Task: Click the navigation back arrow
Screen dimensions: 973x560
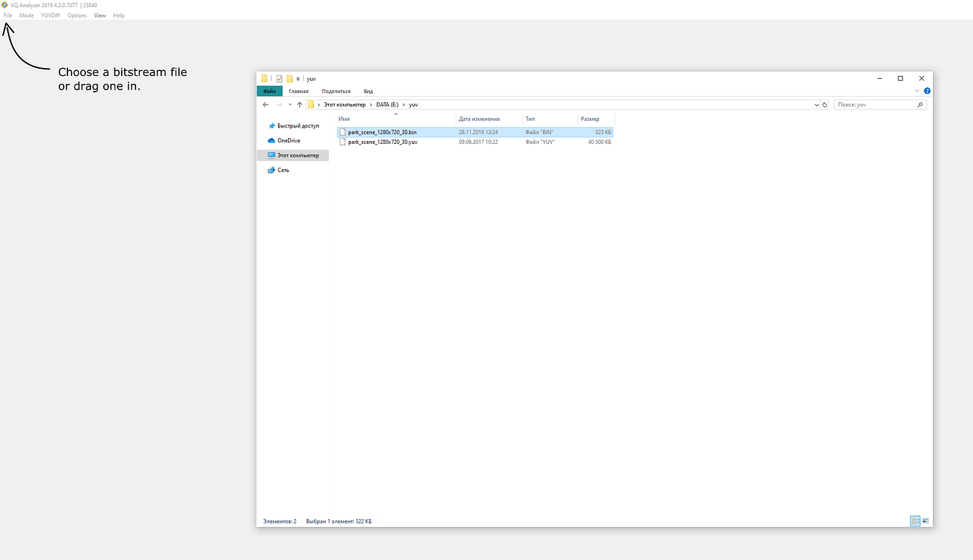Action: tap(266, 104)
